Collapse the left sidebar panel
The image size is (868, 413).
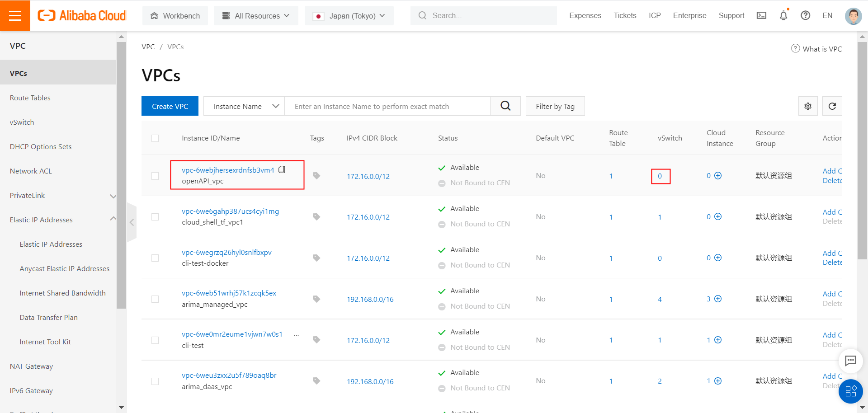[132, 222]
